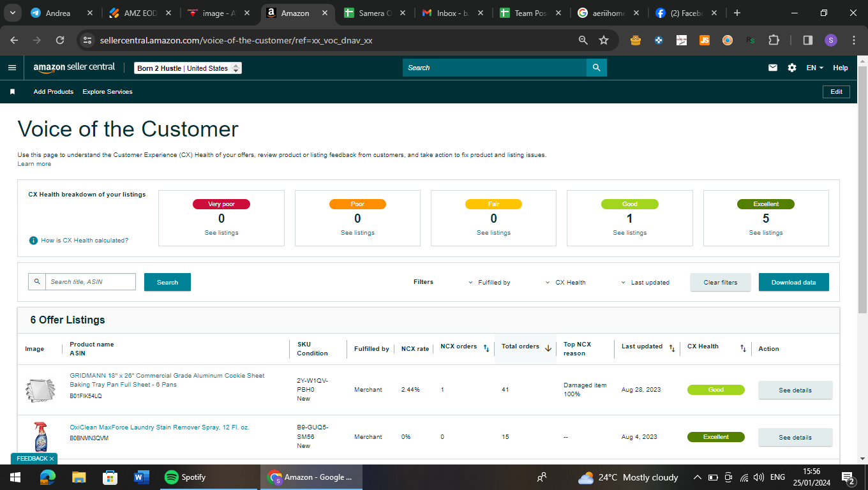Click the blue round extension icon

coord(659,40)
